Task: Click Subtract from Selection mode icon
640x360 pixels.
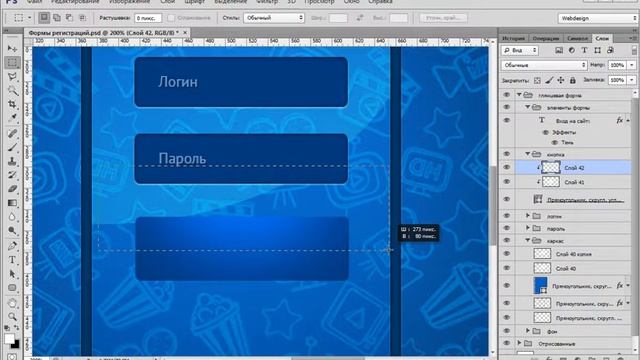Action: pos(69,18)
